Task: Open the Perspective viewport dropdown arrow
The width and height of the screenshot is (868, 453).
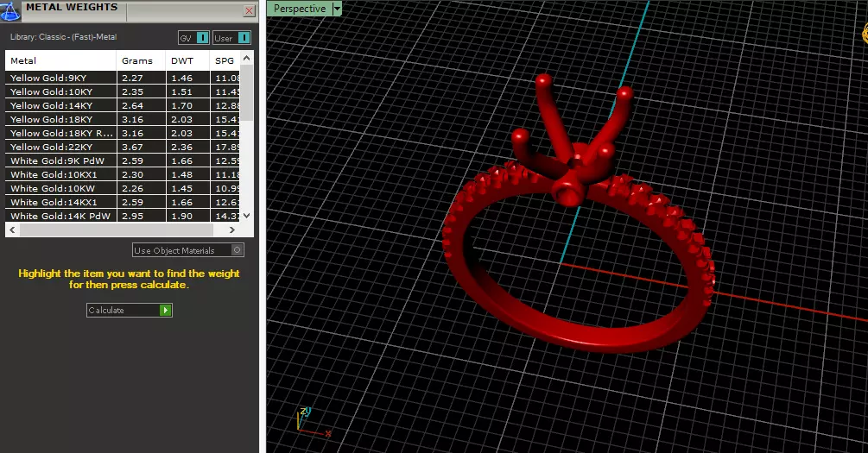Action: point(337,9)
